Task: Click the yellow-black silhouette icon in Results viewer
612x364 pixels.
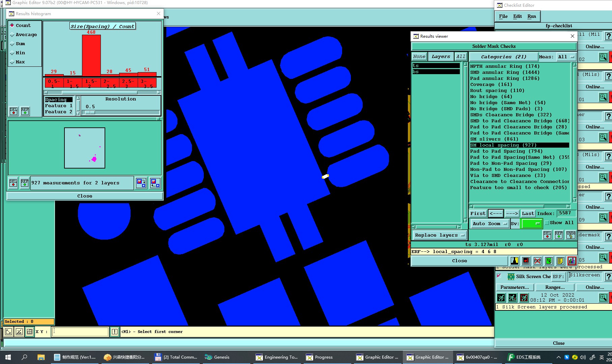Action: point(514,261)
